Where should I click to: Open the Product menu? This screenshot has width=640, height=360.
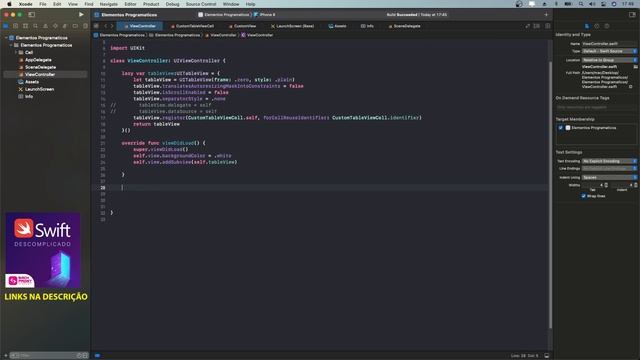click(x=151, y=4)
